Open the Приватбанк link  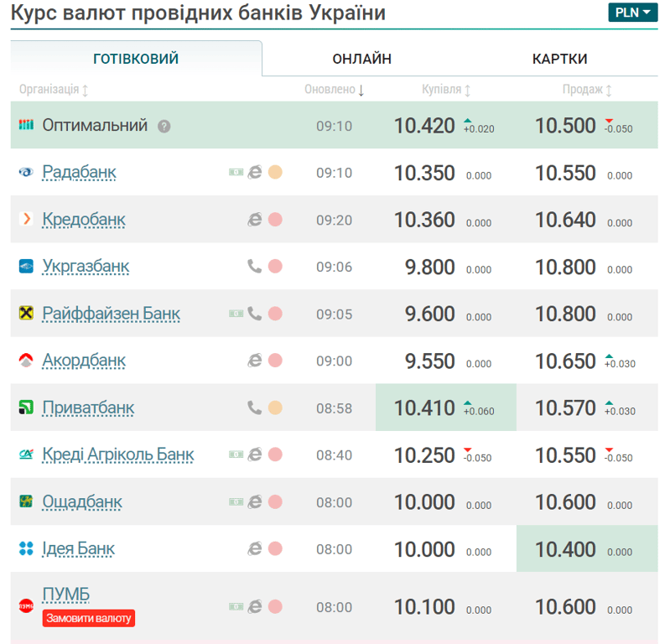pos(88,408)
